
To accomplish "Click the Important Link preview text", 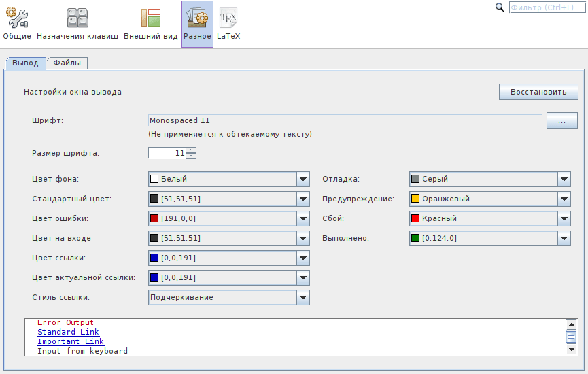I will coord(71,341).
